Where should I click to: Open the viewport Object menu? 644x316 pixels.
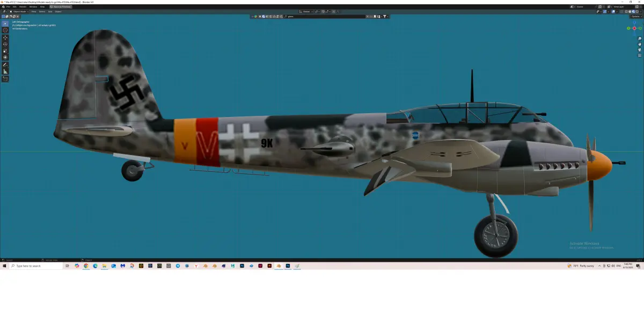point(58,12)
